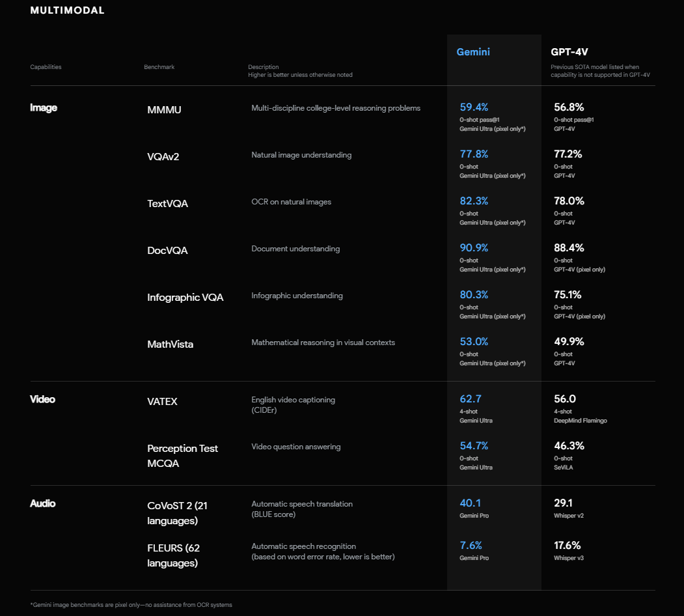Click the DeepMind Flamingo model label
The image size is (684, 616).
click(580, 421)
